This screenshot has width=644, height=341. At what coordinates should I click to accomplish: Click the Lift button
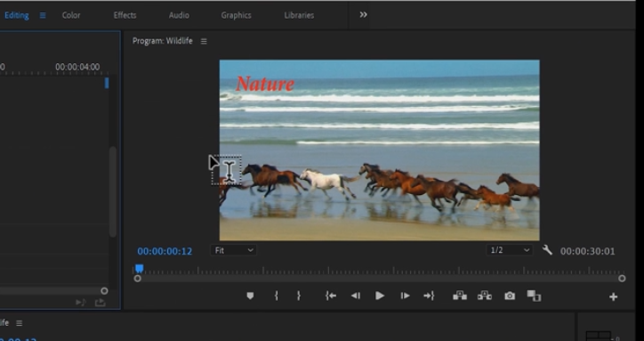click(460, 296)
